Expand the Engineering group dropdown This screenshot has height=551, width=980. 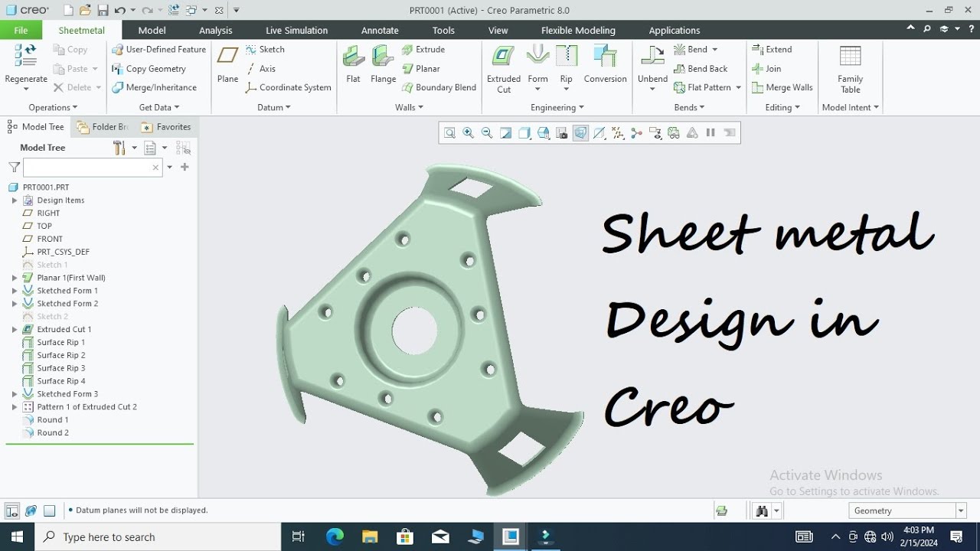point(557,108)
